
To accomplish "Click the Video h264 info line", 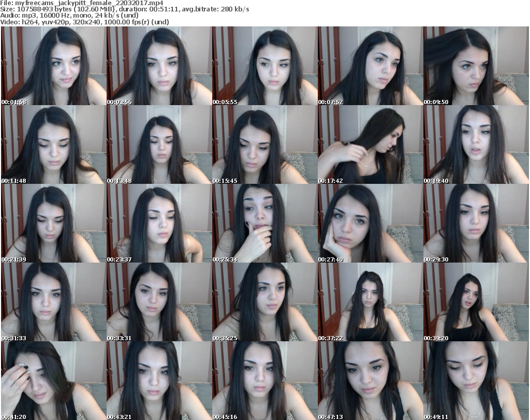I will tap(84, 22).
